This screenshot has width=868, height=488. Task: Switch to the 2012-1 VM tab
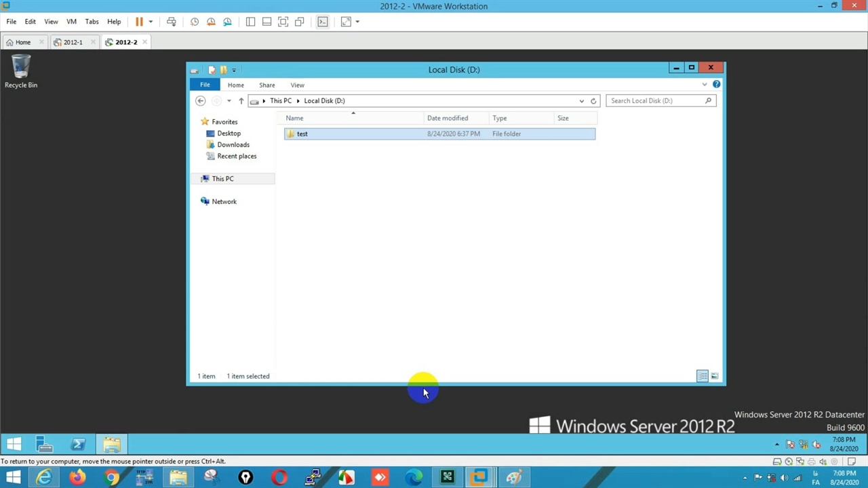[x=73, y=42]
